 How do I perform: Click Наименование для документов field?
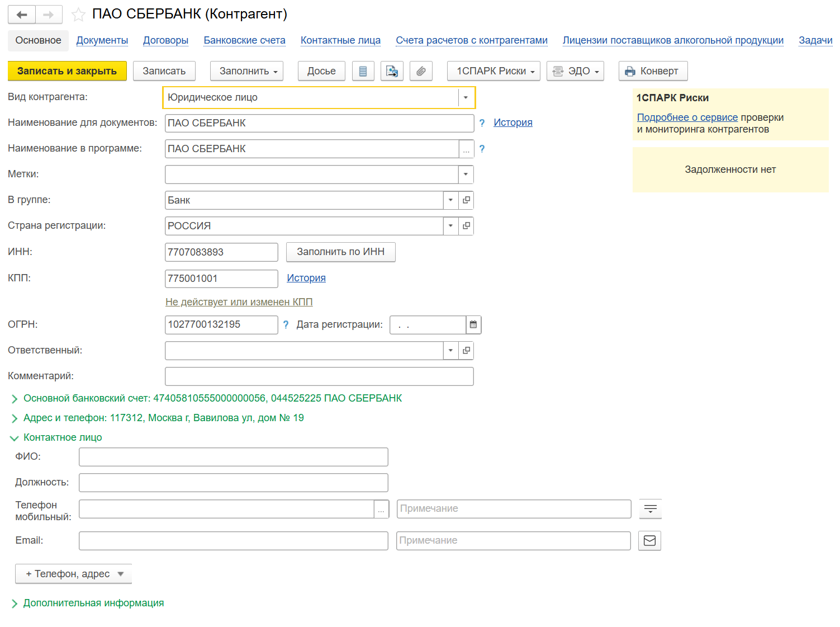tap(319, 123)
